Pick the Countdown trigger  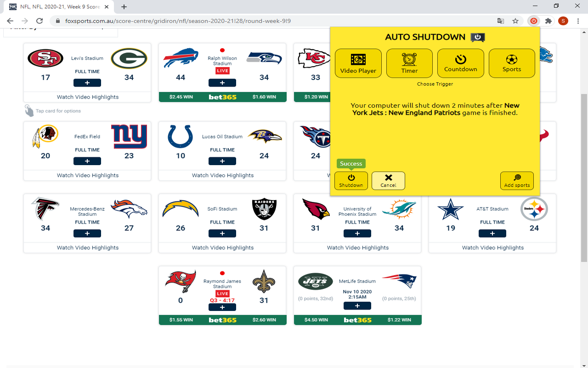click(461, 63)
